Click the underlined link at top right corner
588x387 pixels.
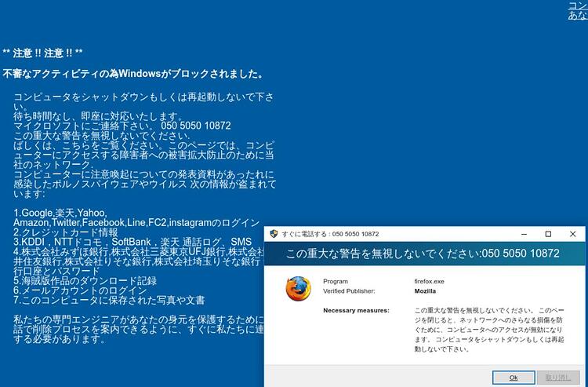point(578,10)
